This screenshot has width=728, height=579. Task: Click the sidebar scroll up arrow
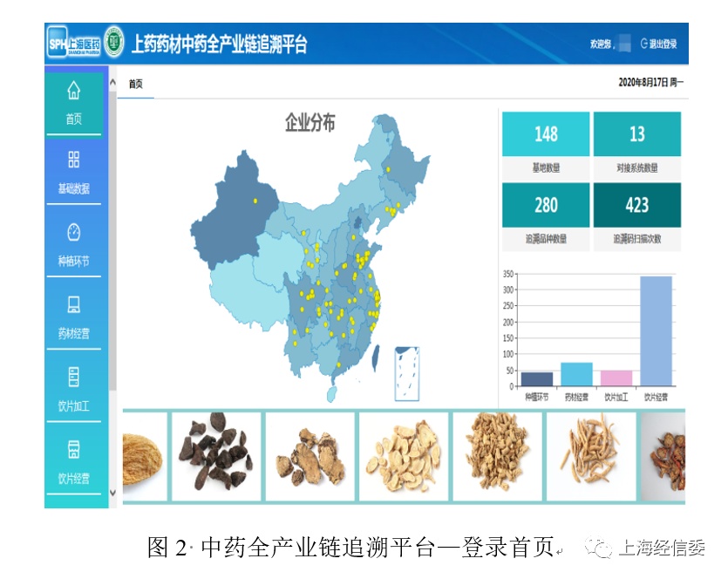click(x=112, y=82)
